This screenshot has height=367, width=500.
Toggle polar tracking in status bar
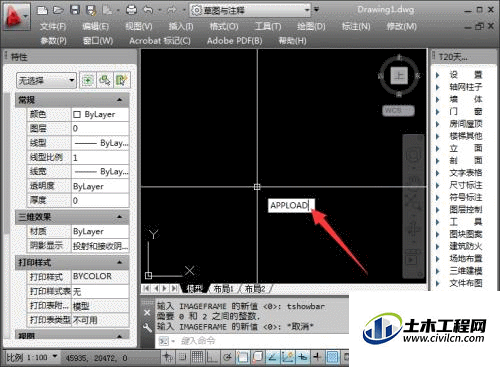click(x=228, y=357)
